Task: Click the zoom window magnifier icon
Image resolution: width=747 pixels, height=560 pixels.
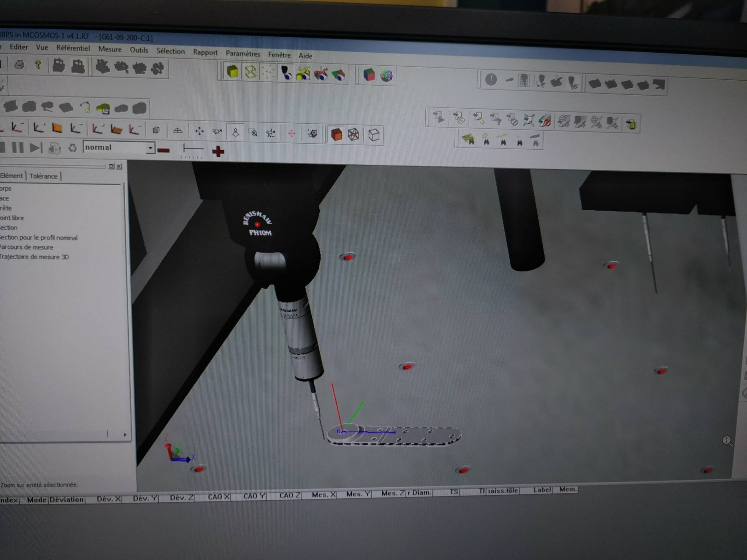Action: click(x=254, y=133)
